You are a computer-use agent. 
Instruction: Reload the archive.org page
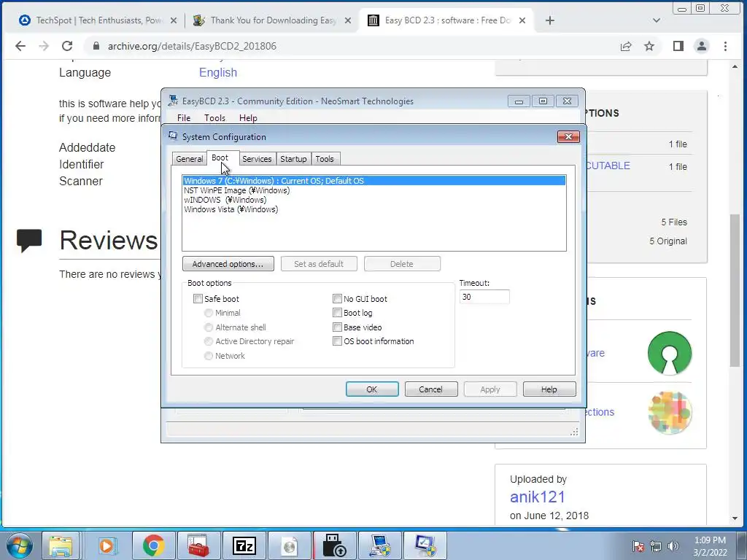pos(67,46)
